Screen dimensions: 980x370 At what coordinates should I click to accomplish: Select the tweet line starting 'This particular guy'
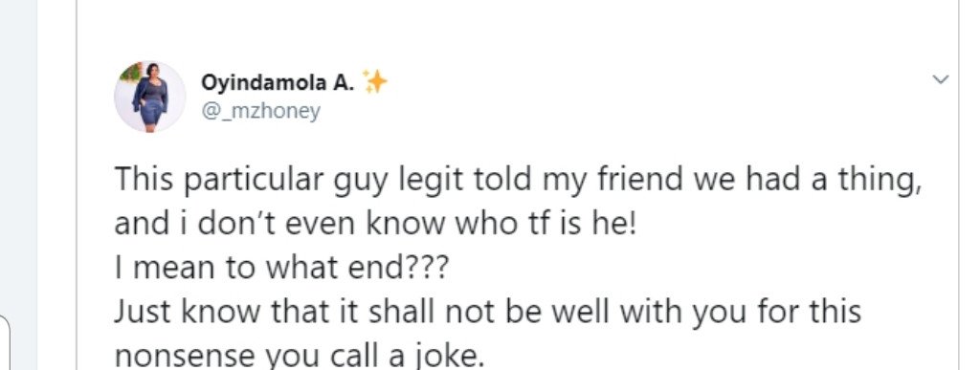pos(518,181)
